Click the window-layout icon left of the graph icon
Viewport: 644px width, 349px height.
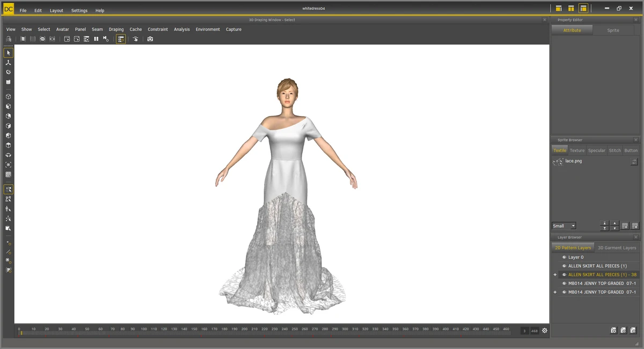[67, 39]
